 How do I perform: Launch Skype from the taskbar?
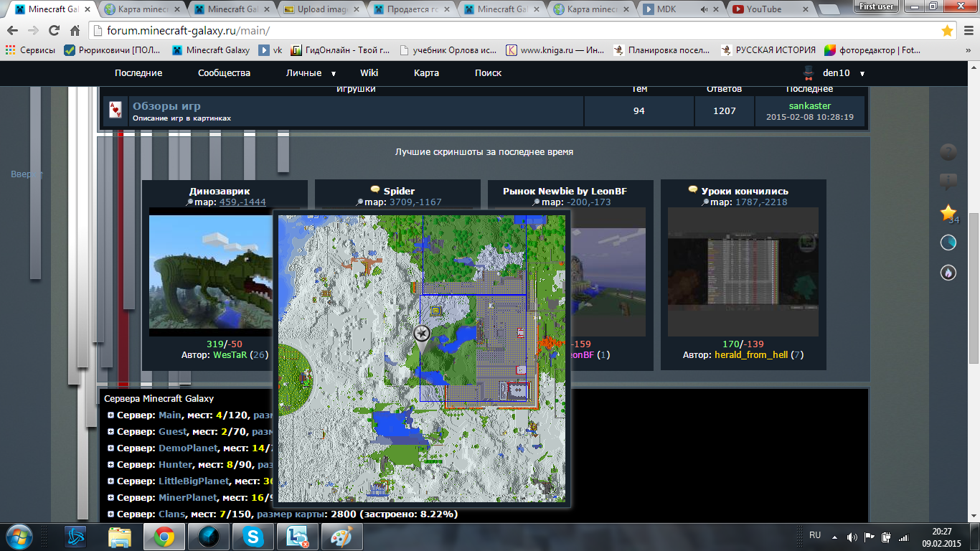pos(253,537)
